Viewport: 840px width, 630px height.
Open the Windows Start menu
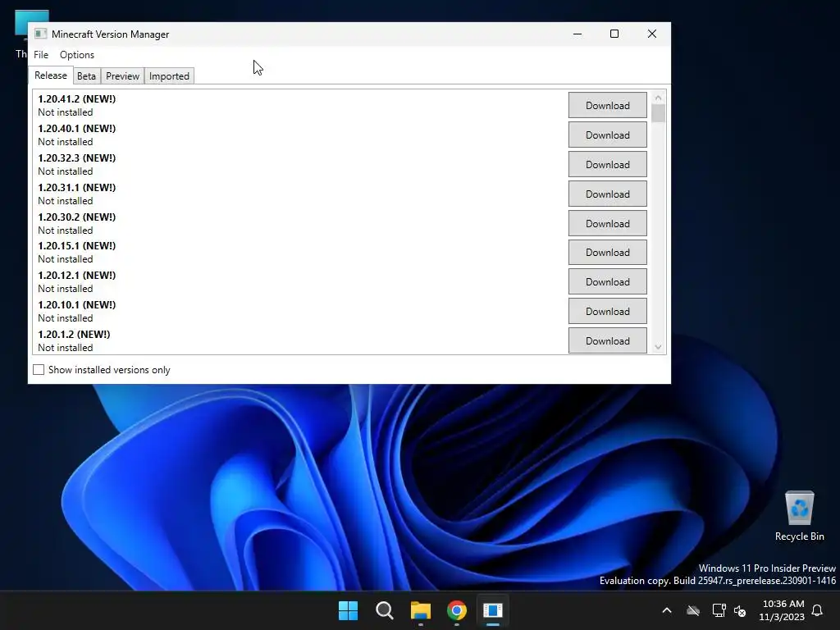point(348,610)
